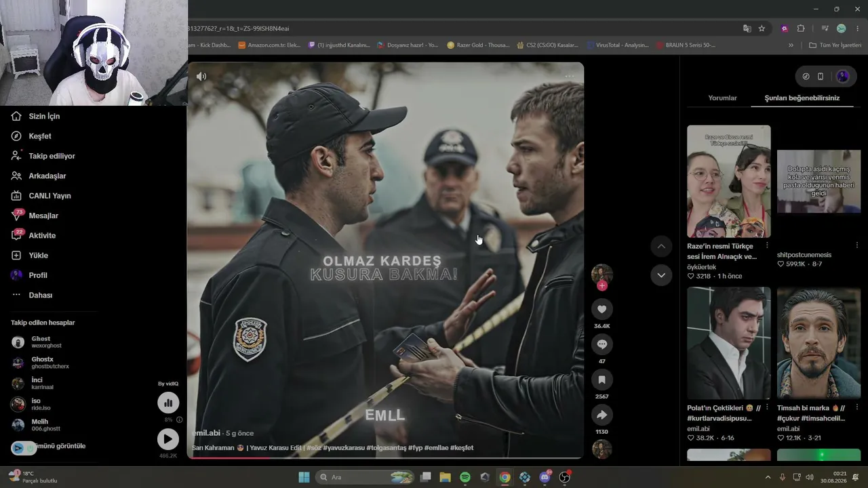This screenshot has width=868, height=488.
Task: Open the Amazon.com.tr bookmark
Action: coord(269,45)
